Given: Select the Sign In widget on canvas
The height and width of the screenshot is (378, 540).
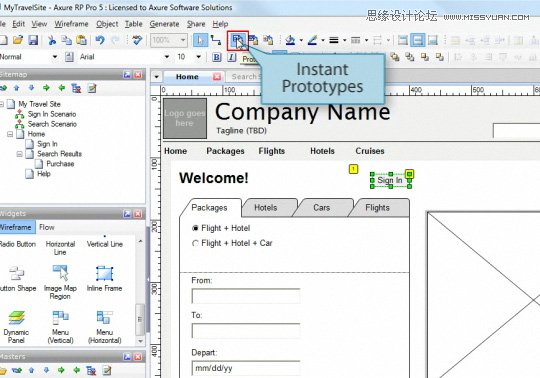Looking at the screenshot, I should pos(390,180).
